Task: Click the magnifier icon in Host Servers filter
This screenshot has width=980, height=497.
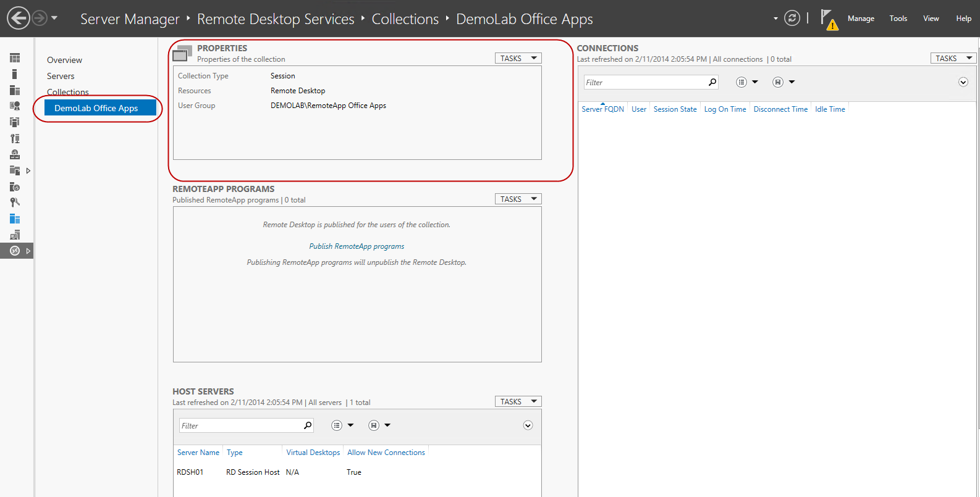Action: pyautogui.click(x=308, y=425)
